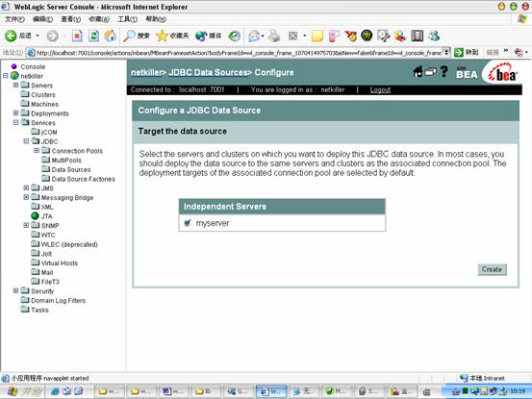
Task: Click the browser Refresh toolbar icon
Action: 93,36
